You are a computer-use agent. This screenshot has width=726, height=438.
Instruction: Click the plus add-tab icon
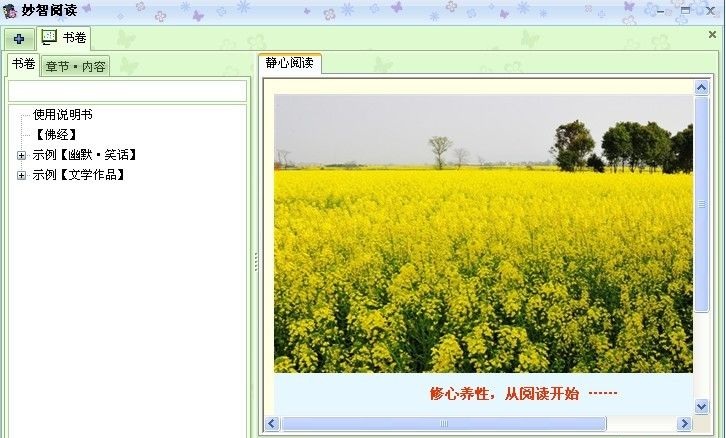tap(19, 39)
